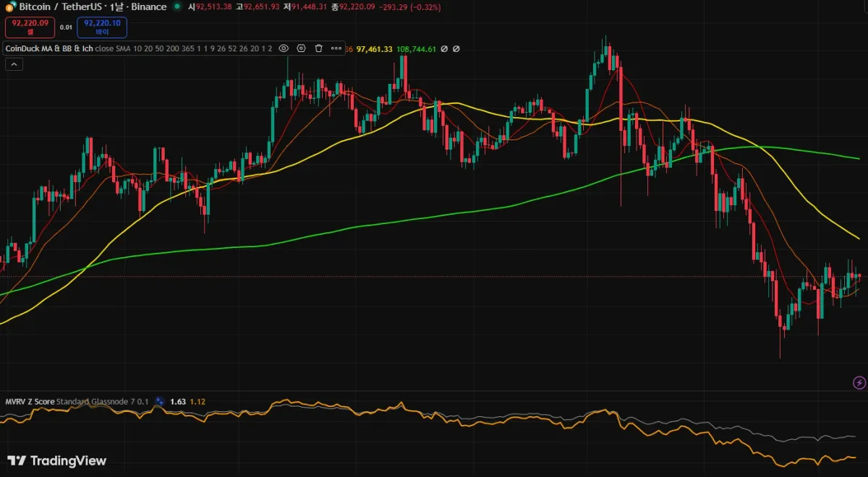Collapse the indicator legend chevron
The width and height of the screenshot is (868, 477).
(x=14, y=64)
